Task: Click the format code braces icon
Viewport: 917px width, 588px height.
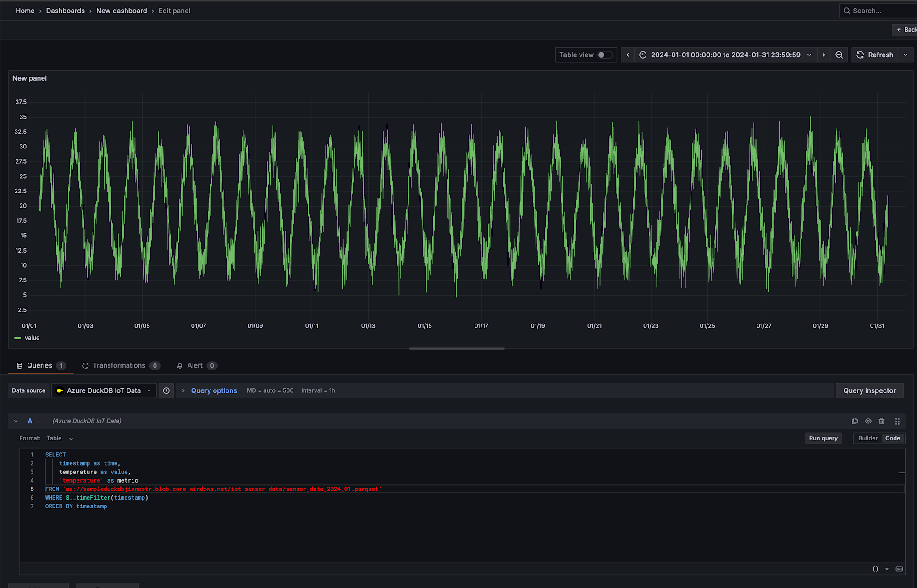Action: [875, 569]
